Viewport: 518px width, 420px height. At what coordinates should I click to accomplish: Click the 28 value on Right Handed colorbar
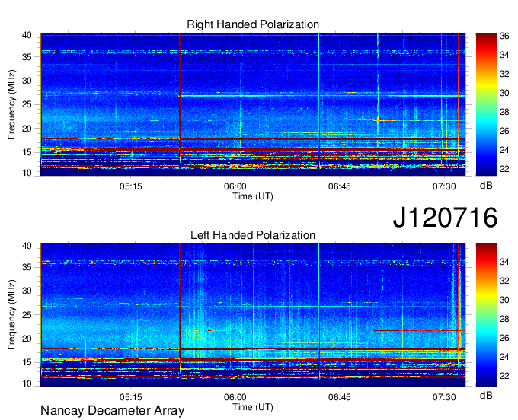click(x=504, y=112)
